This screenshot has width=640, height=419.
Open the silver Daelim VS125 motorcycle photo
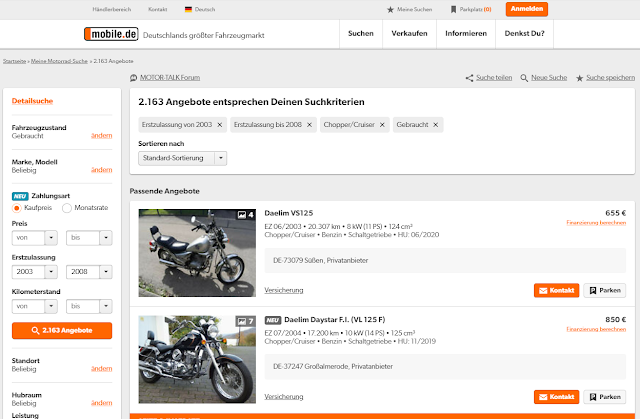pos(197,253)
